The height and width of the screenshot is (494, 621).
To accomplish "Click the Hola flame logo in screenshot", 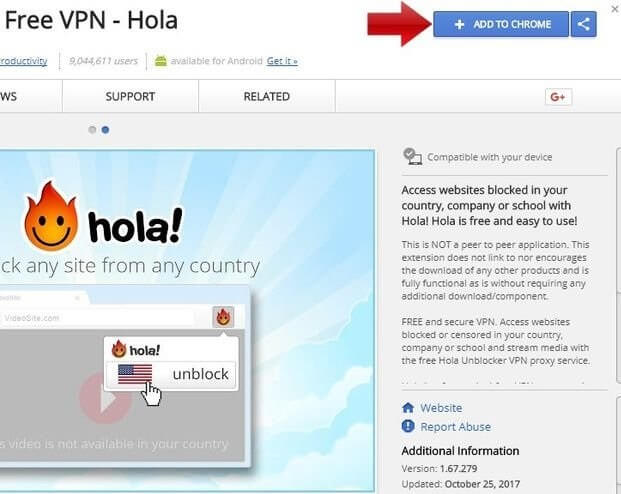I will pos(51,216).
